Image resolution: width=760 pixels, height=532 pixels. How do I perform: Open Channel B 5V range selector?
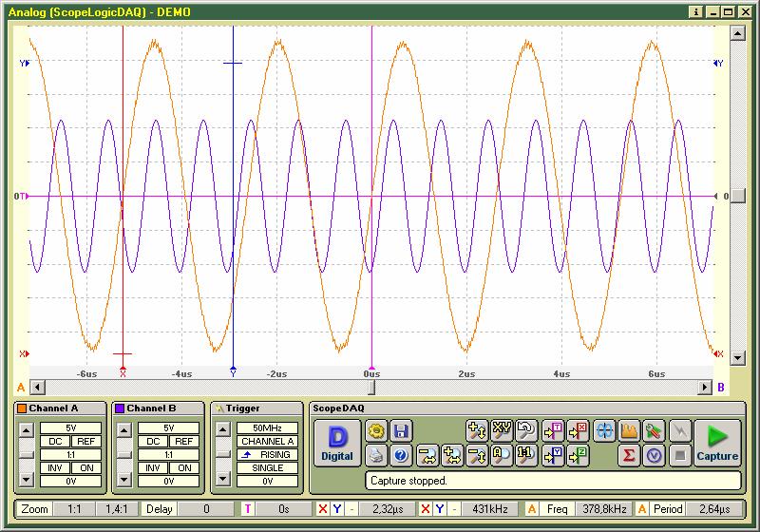click(x=169, y=427)
